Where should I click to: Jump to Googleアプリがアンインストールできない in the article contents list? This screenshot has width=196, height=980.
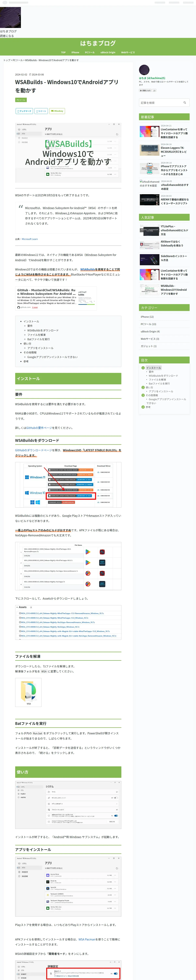coord(53,357)
